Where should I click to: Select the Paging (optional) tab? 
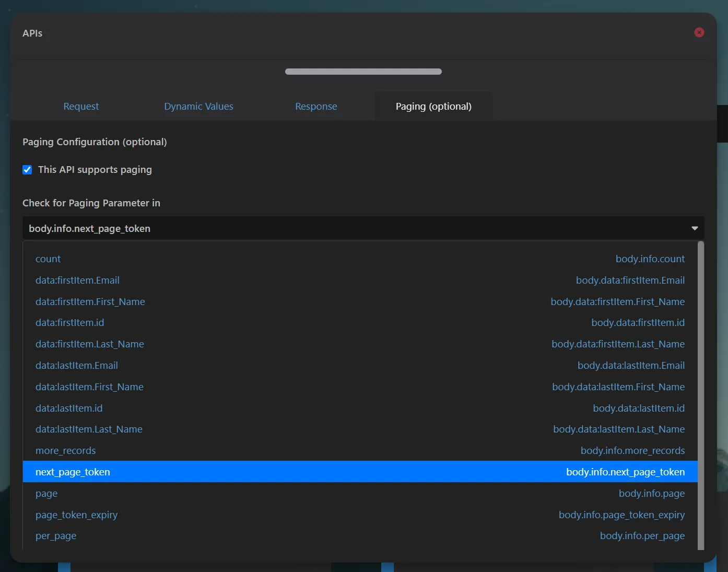point(433,106)
